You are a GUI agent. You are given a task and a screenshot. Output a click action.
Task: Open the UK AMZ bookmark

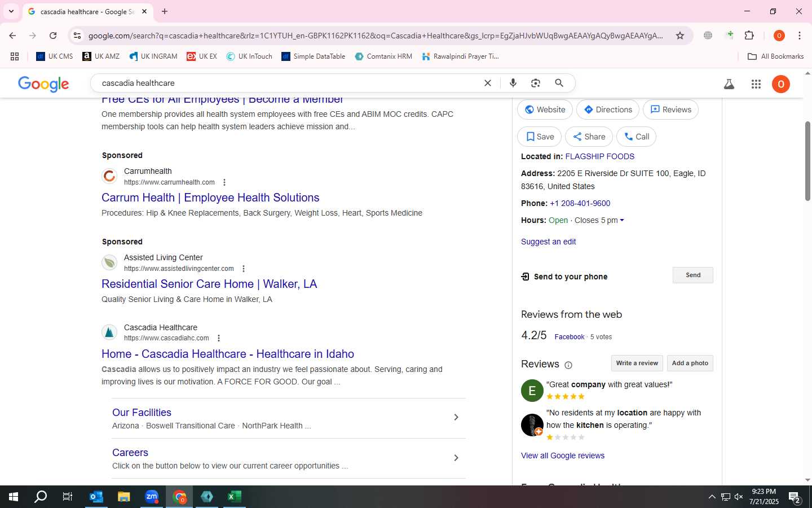tap(101, 56)
